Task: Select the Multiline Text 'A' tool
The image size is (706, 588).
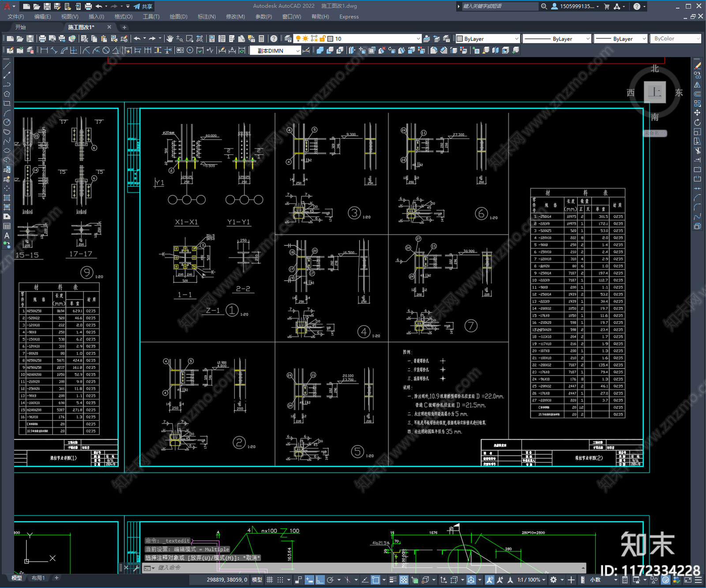Action: (x=7, y=236)
